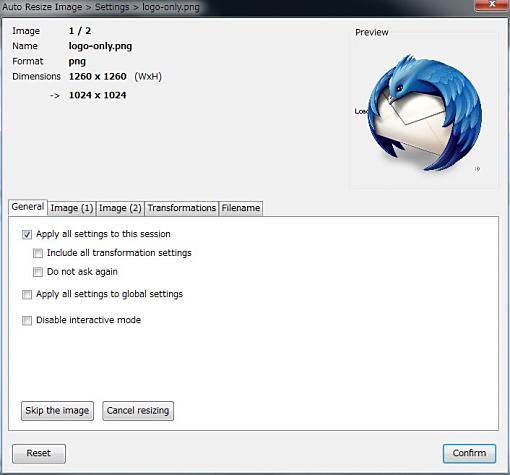Click the Thunderbird logo preview image
The image size is (510, 475).
click(x=425, y=113)
